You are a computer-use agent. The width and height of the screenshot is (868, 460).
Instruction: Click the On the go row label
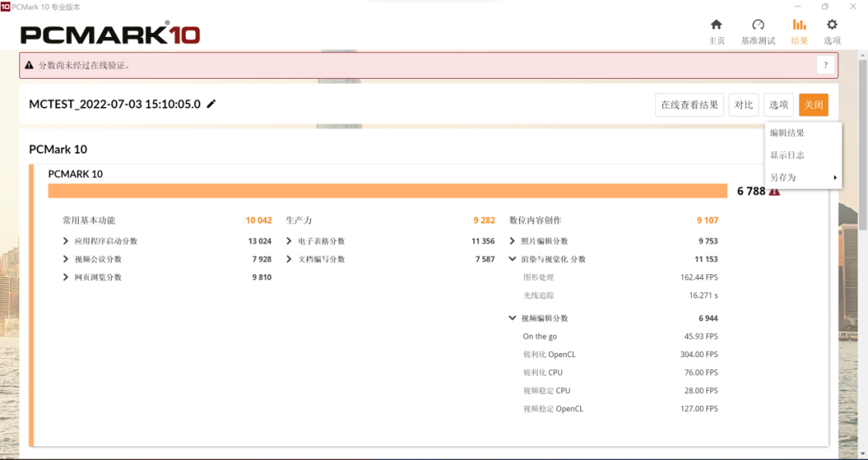pyautogui.click(x=540, y=336)
